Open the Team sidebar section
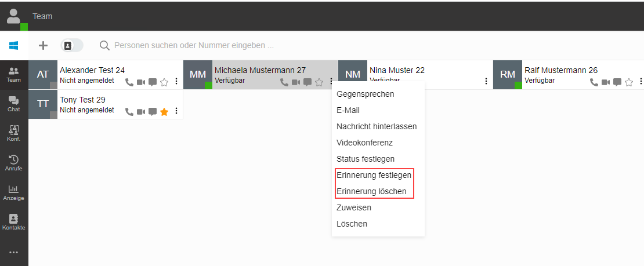Viewport: 644px width, 266px height. point(14,75)
